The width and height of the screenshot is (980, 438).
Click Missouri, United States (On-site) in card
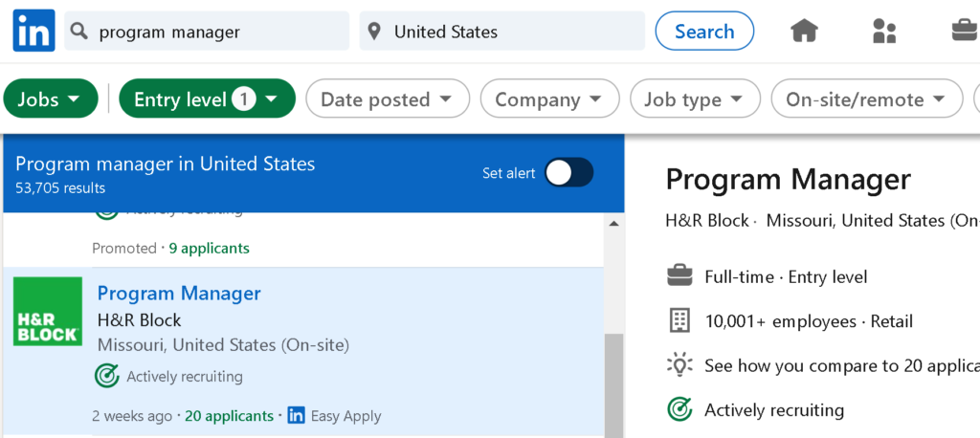point(223,345)
